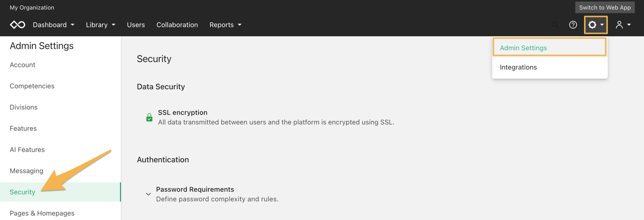Click Switch to Web App button
Viewport: 644px width, 220px height.
pos(605,7)
